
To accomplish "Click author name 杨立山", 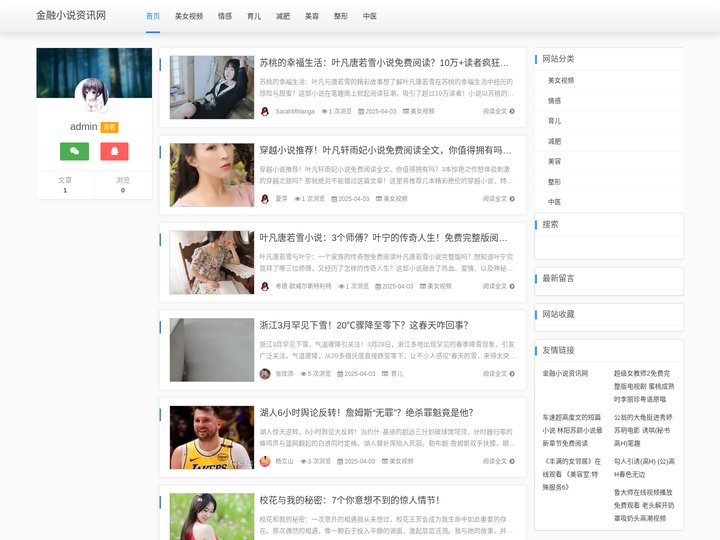I will click(284, 461).
